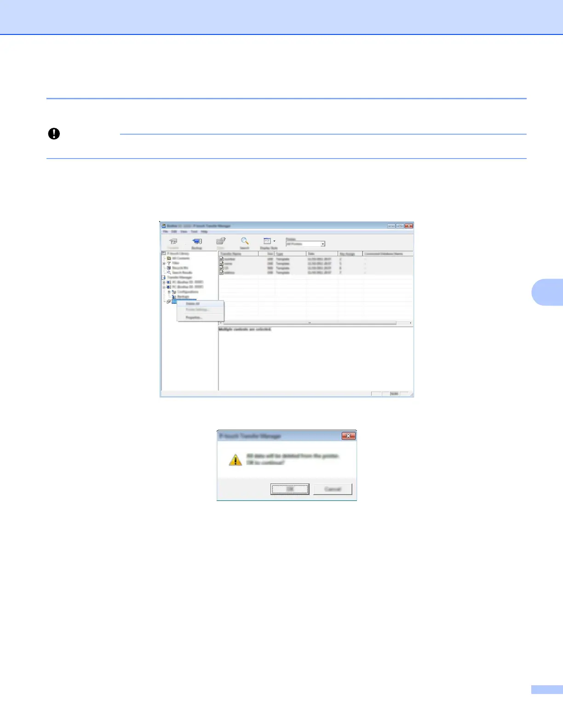Click the Recycle Bin tree icon
Screen dimensions: 563x728
pyautogui.click(x=169, y=268)
